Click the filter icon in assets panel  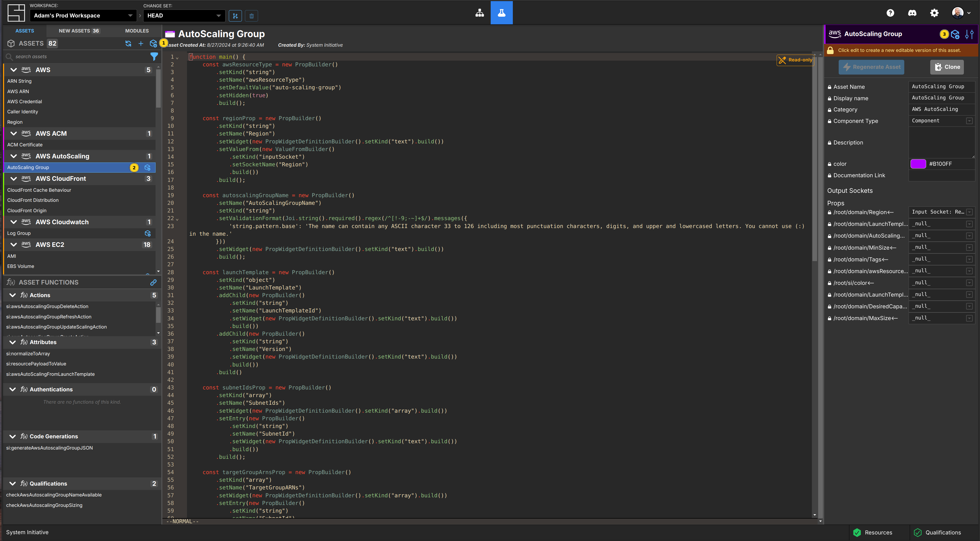(154, 57)
